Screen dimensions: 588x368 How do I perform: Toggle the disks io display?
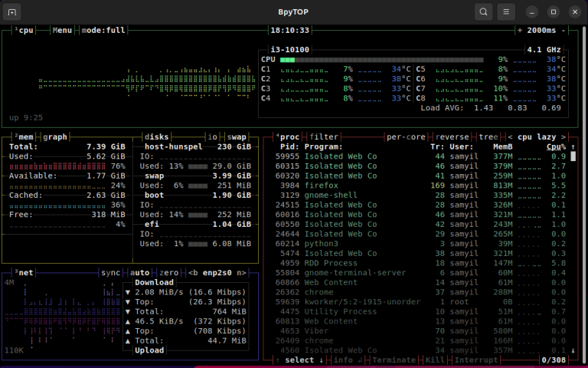pos(213,137)
